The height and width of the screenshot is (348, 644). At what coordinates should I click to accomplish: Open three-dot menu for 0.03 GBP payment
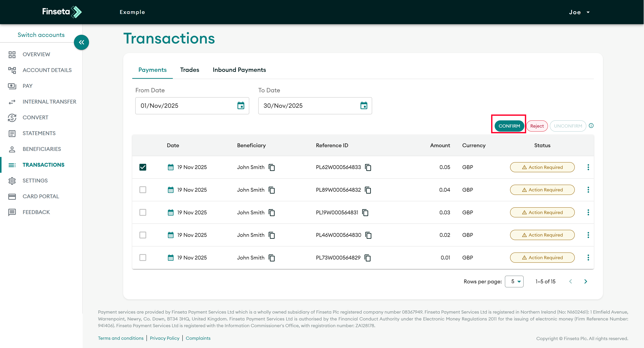point(588,212)
